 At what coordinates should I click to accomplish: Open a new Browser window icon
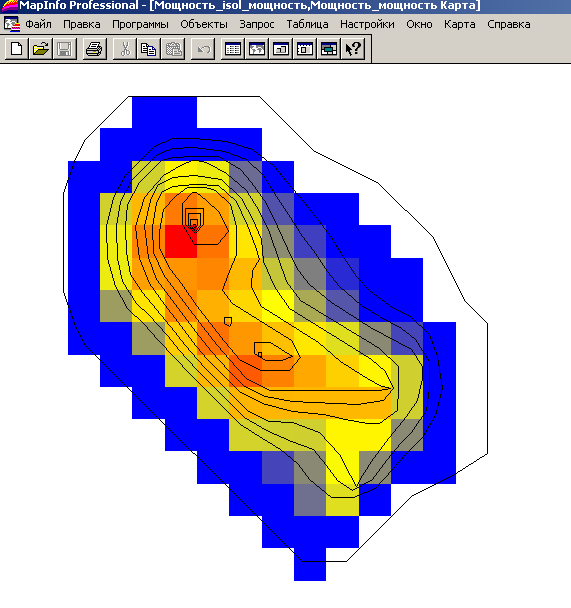point(233,49)
